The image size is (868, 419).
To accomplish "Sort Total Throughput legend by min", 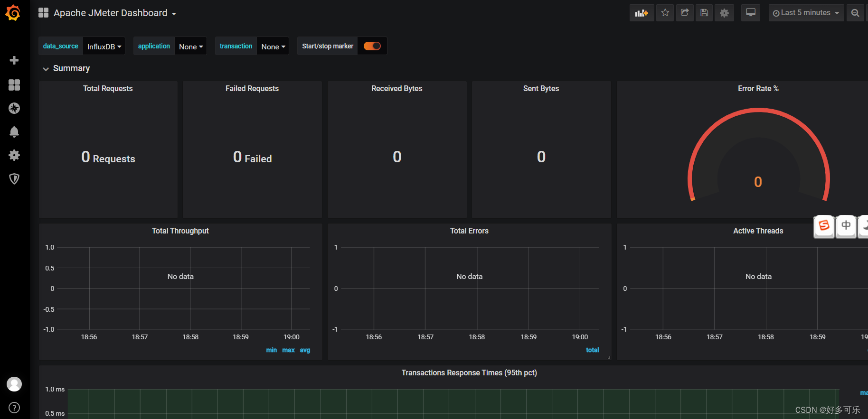I will (272, 350).
